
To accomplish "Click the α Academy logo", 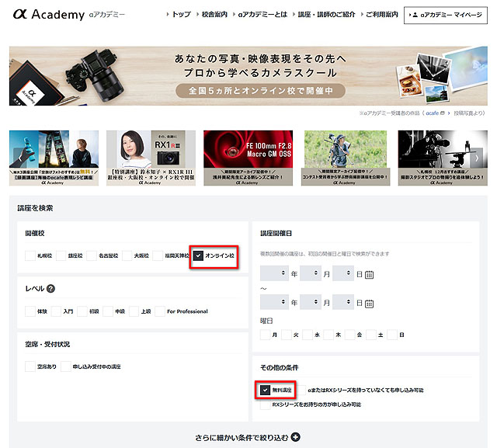I will [x=47, y=14].
